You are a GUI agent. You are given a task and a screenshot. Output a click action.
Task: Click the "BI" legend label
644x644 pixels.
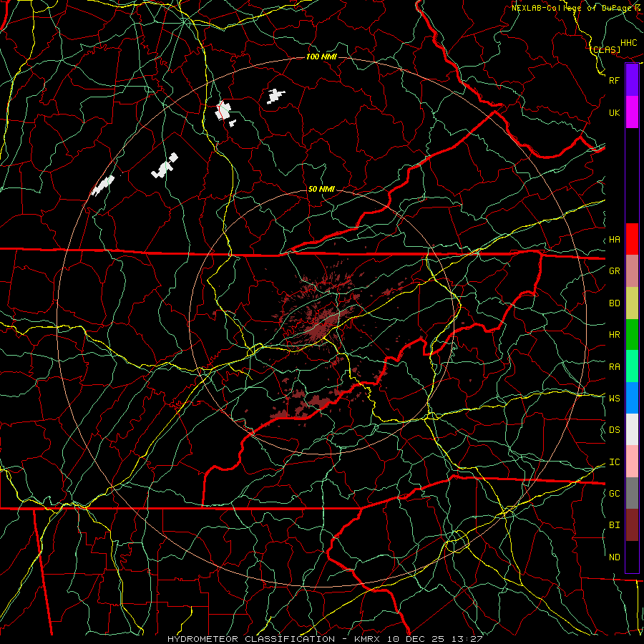pyautogui.click(x=614, y=525)
